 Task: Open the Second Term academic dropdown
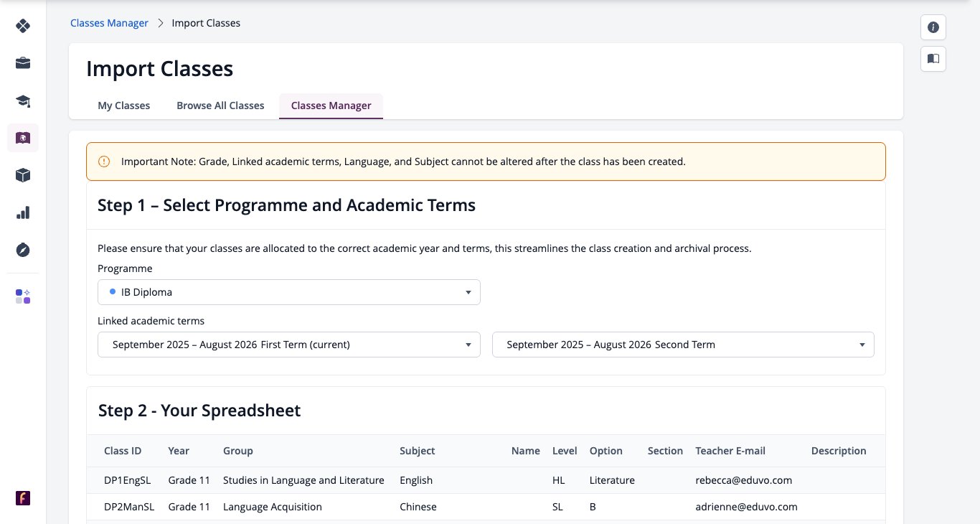(x=683, y=345)
